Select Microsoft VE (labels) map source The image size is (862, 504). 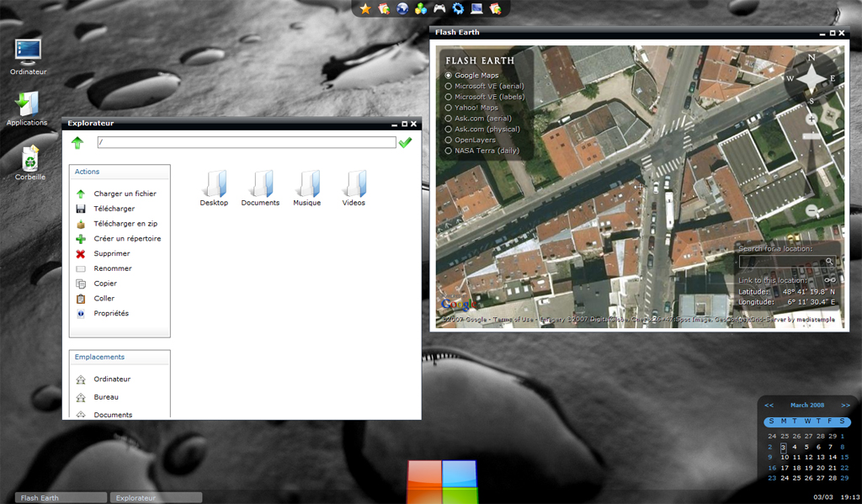click(484, 97)
